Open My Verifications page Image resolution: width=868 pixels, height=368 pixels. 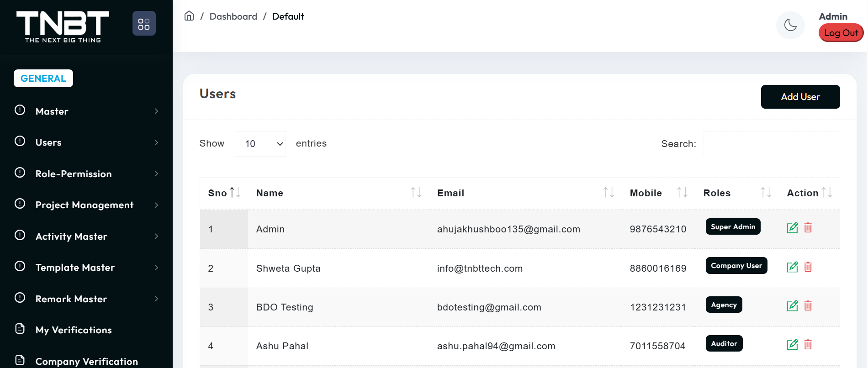(x=74, y=330)
